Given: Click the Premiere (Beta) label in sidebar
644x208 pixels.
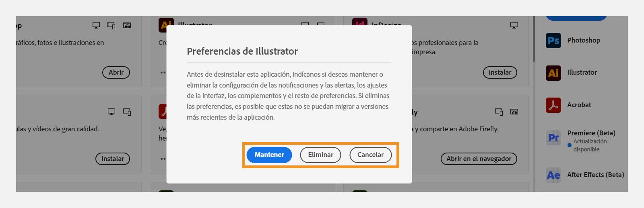Looking at the screenshot, I should 591,133.
